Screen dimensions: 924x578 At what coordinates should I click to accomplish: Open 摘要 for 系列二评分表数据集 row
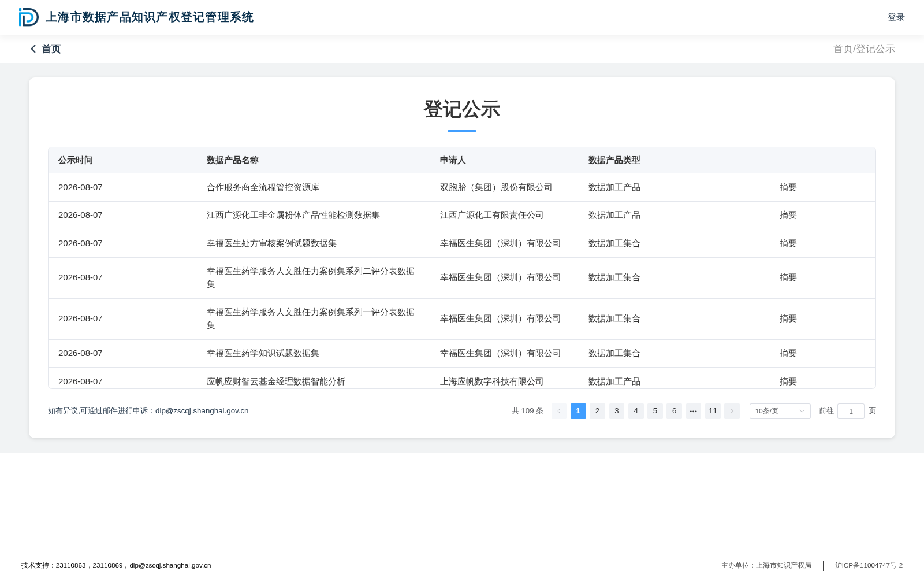point(788,277)
